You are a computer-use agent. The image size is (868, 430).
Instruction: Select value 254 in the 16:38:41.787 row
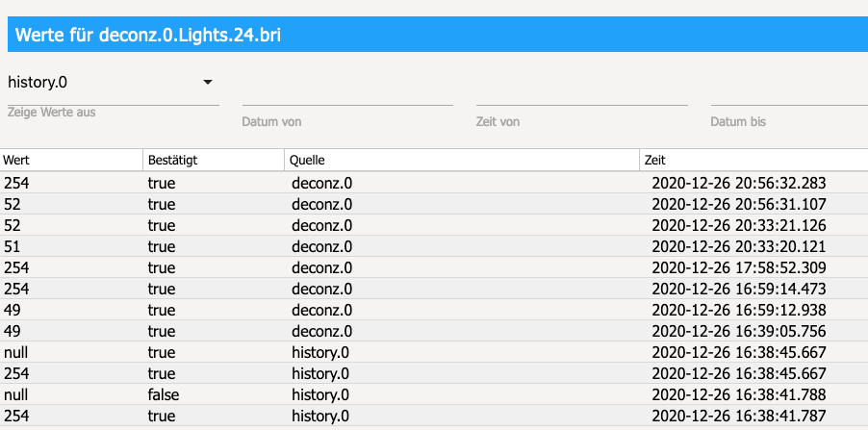coord(16,416)
